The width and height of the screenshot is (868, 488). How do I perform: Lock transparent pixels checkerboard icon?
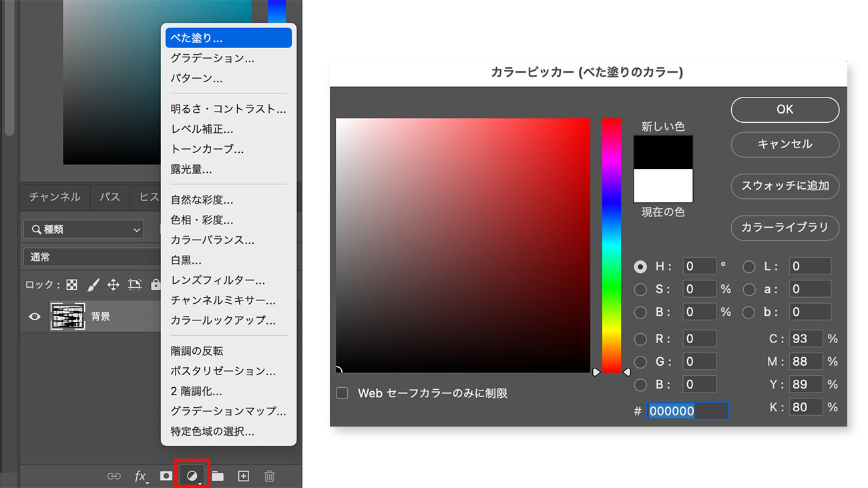click(x=71, y=285)
